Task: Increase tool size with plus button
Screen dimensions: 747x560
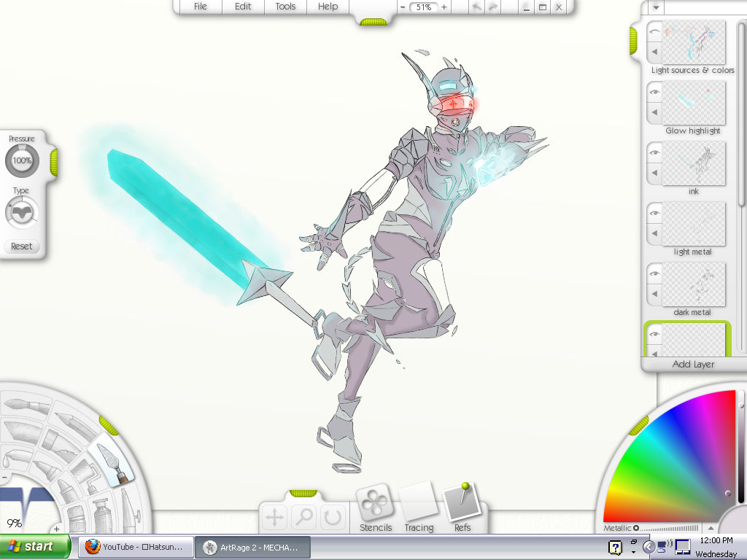Action: (x=56, y=529)
